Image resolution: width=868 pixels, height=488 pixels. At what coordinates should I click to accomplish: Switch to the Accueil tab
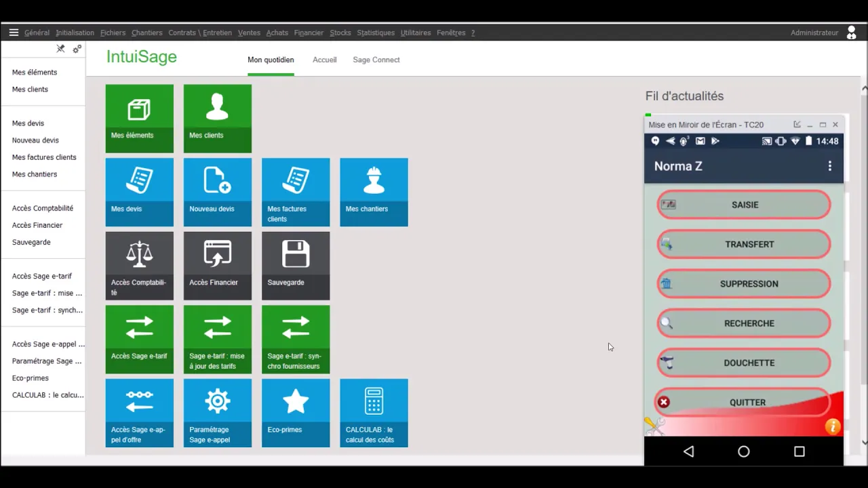click(324, 60)
